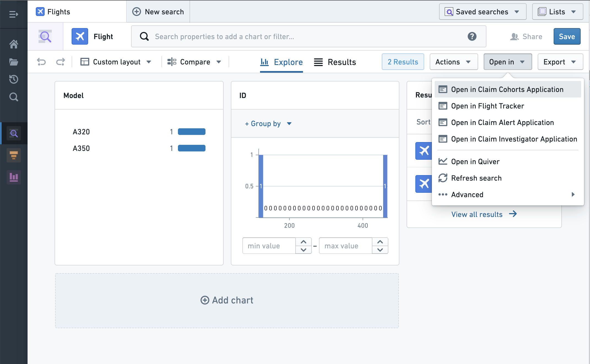Click the Add chart area
The height and width of the screenshot is (364, 590).
click(x=227, y=300)
